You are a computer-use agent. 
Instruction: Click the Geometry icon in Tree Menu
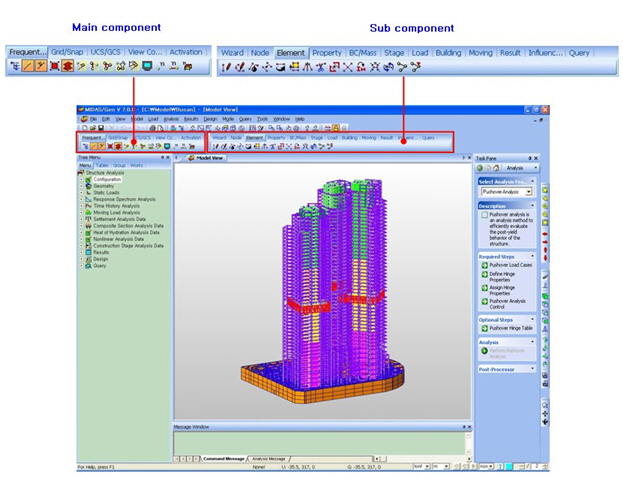[88, 185]
